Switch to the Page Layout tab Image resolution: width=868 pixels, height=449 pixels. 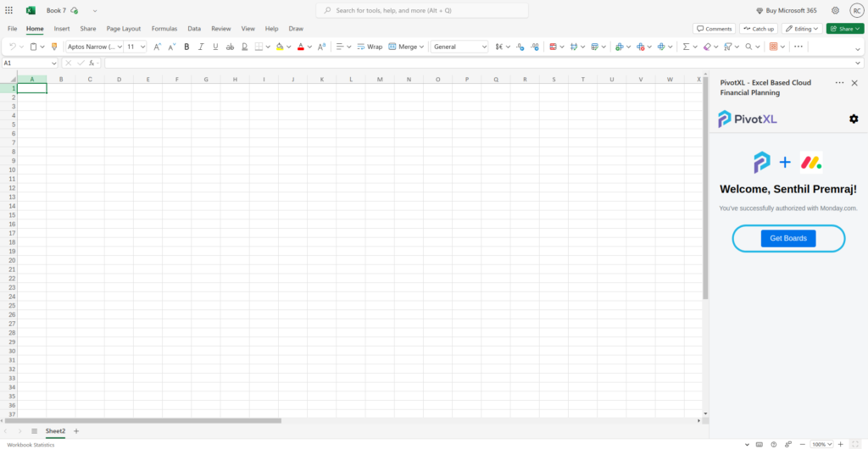[124, 29]
